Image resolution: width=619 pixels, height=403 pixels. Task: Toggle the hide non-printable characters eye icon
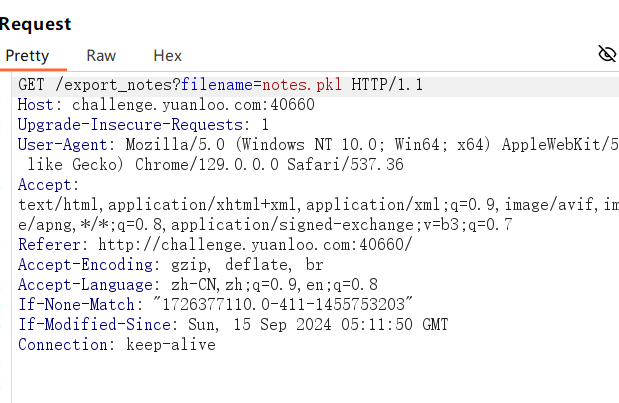(606, 54)
